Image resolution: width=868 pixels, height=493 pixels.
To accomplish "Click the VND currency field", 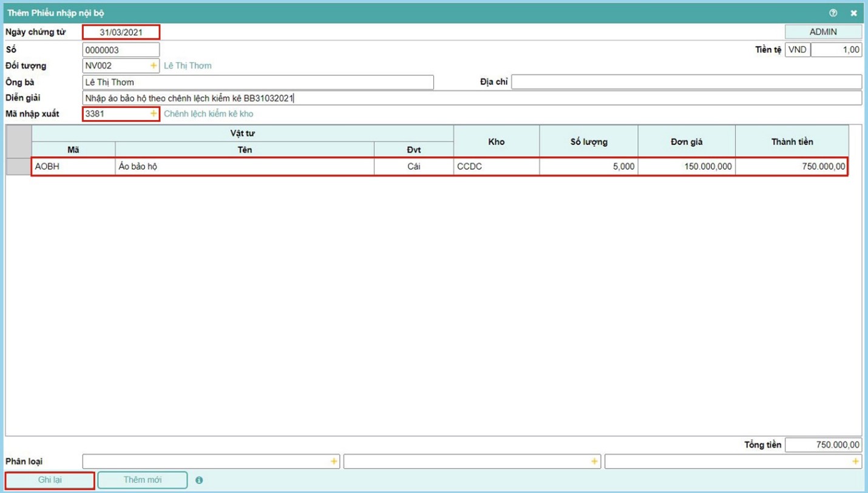I will pyautogui.click(x=798, y=50).
